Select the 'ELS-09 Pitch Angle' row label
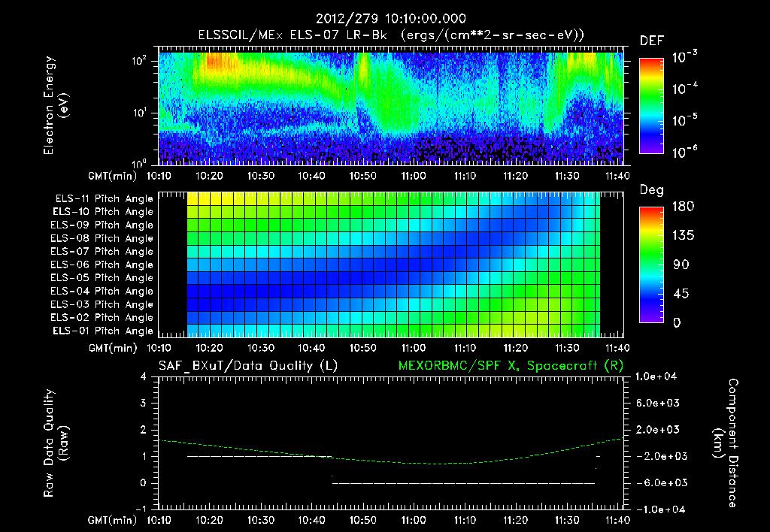 point(102,225)
